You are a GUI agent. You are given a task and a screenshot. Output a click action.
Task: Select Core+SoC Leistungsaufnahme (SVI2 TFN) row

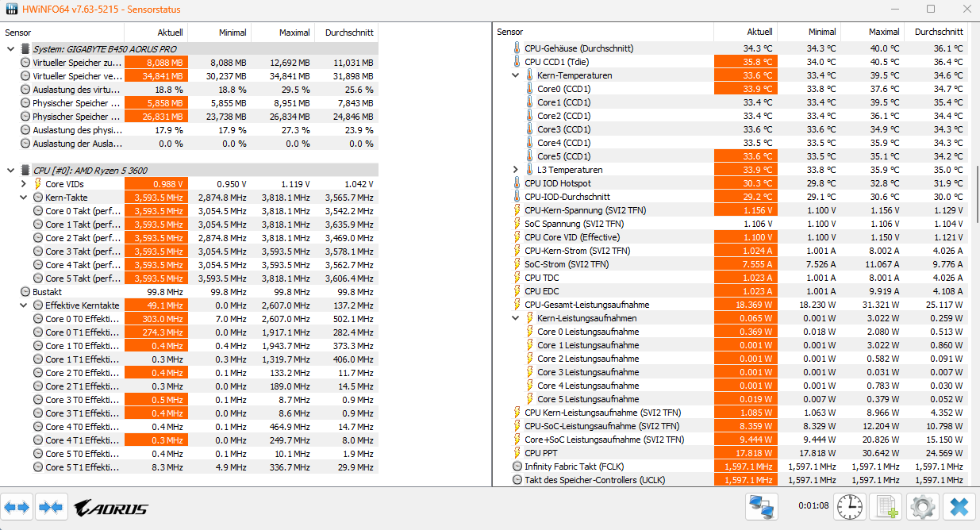click(x=730, y=440)
